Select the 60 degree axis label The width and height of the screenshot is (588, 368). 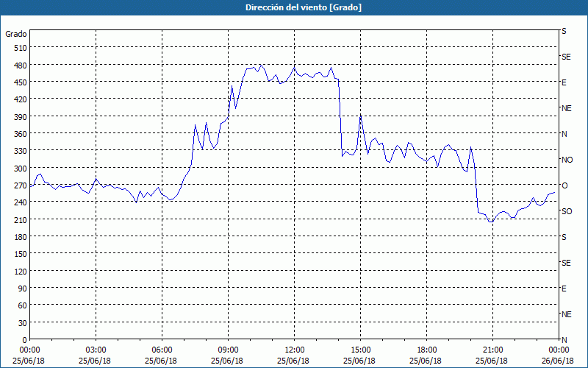(x=23, y=305)
